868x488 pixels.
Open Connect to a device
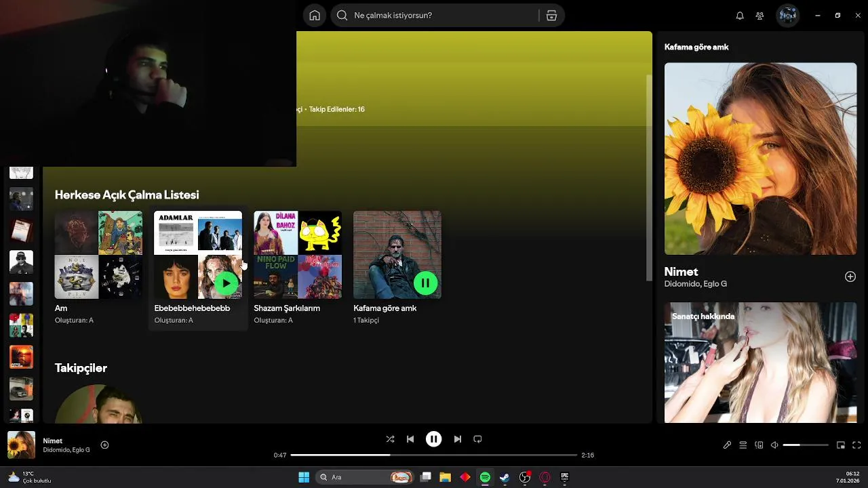pyautogui.click(x=759, y=445)
